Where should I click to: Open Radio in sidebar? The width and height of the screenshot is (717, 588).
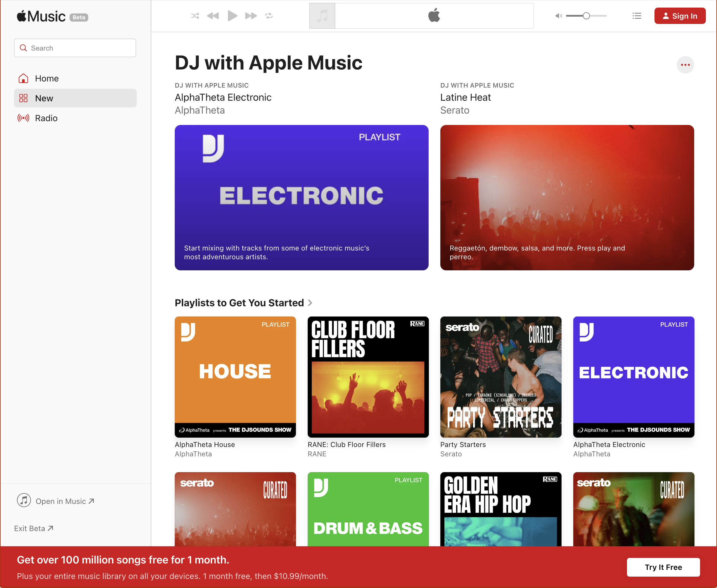pos(75,118)
